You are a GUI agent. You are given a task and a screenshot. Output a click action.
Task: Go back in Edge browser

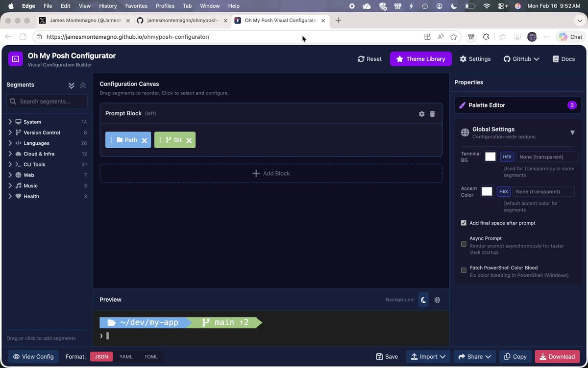point(8,37)
